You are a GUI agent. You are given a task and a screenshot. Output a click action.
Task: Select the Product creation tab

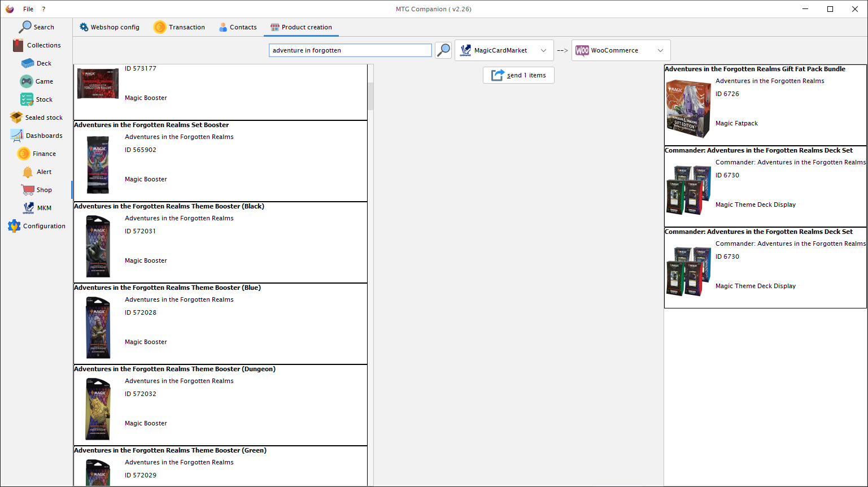coord(301,27)
